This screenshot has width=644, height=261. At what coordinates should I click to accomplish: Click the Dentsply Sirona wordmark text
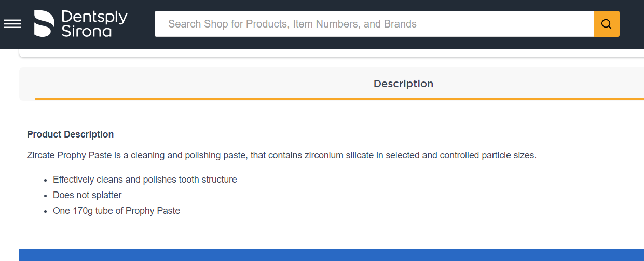(94, 24)
